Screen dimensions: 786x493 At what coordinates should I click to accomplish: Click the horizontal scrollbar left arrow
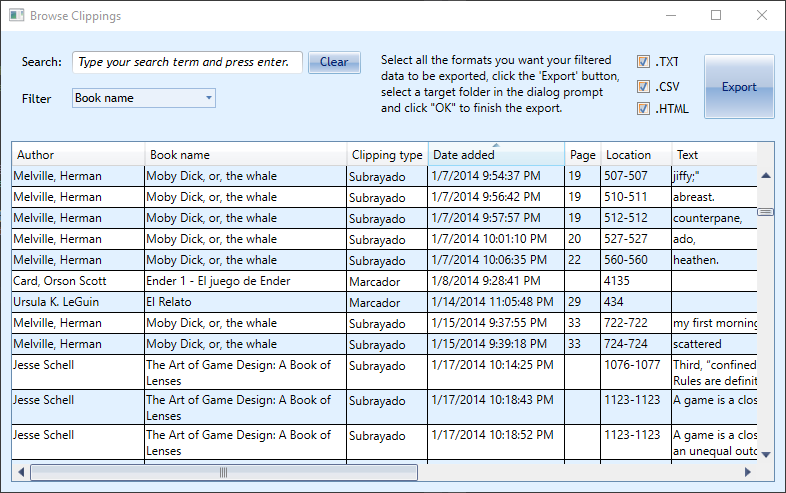pyautogui.click(x=21, y=472)
